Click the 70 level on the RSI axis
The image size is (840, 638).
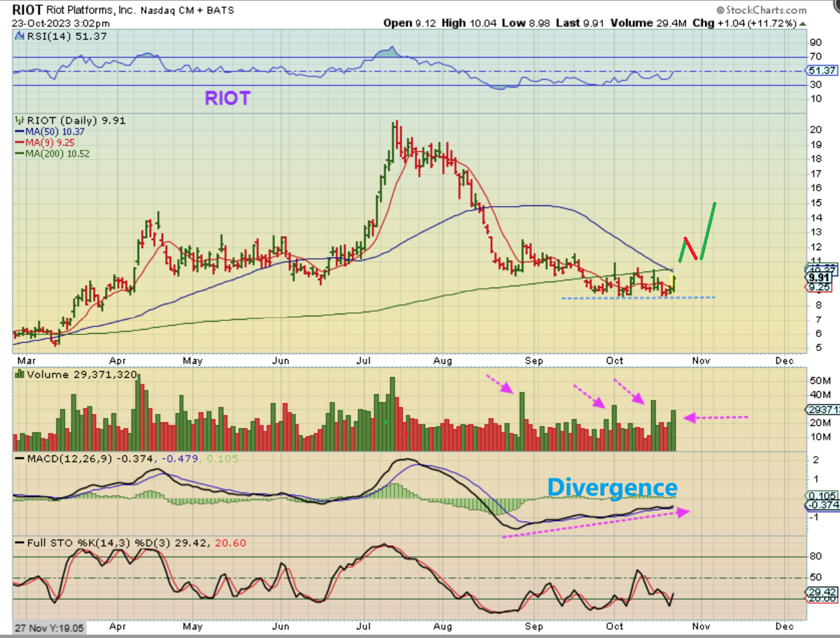click(816, 57)
